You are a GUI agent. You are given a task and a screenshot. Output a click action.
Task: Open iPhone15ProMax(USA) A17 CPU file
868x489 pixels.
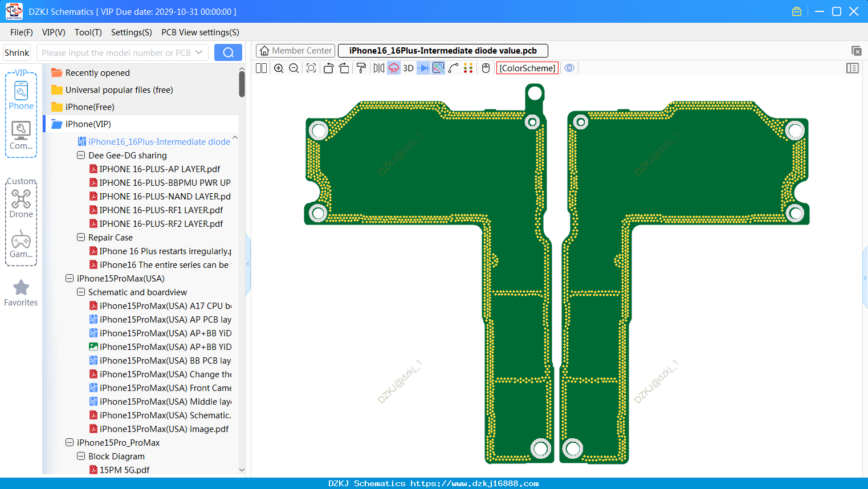[x=160, y=306]
